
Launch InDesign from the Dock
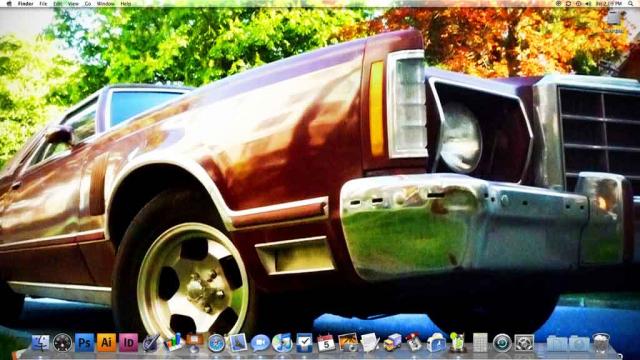[129, 343]
